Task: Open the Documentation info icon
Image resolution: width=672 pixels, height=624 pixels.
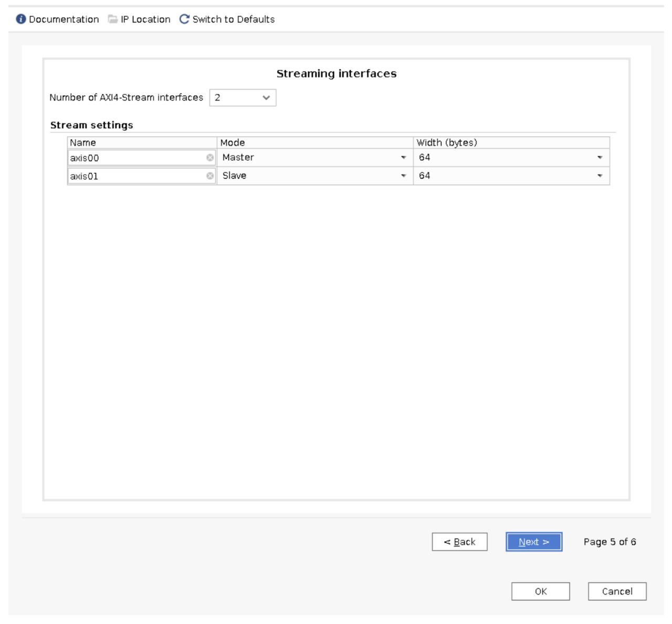Action: tap(21, 19)
